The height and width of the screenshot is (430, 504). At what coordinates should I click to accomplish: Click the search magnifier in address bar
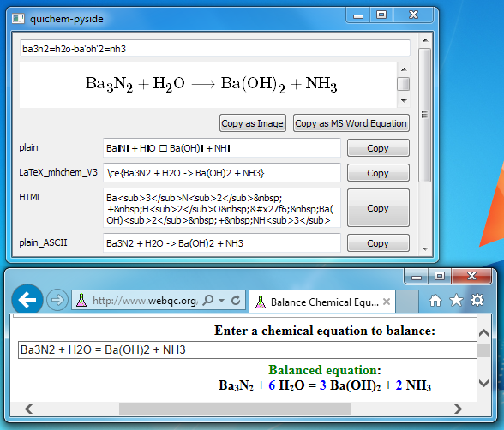pyautogui.click(x=208, y=301)
